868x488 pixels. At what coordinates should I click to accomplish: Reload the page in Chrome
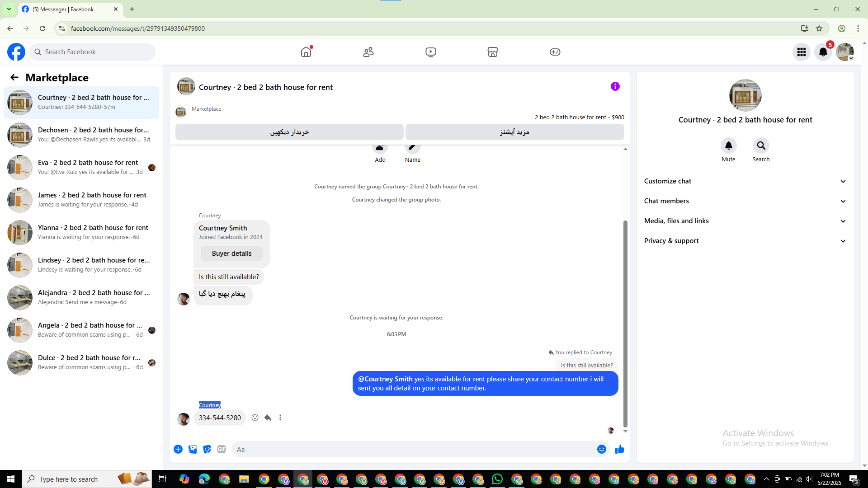click(x=42, y=28)
